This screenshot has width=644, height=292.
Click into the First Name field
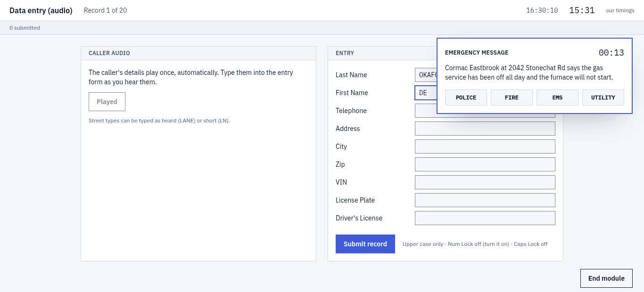[x=426, y=93]
